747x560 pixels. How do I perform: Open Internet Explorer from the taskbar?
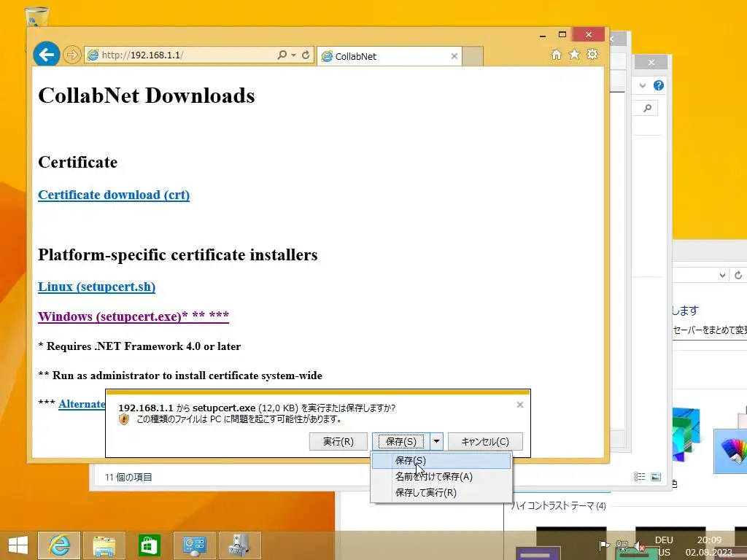pos(59,545)
